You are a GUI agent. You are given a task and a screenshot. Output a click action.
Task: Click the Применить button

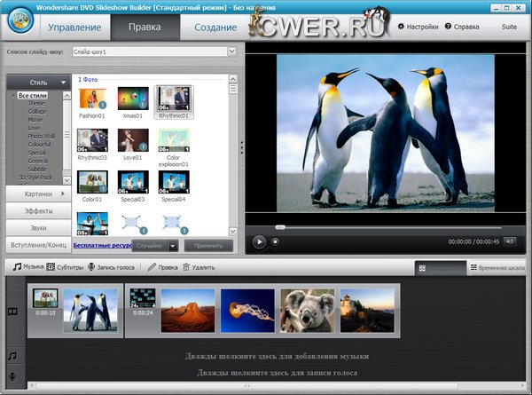[208, 246]
